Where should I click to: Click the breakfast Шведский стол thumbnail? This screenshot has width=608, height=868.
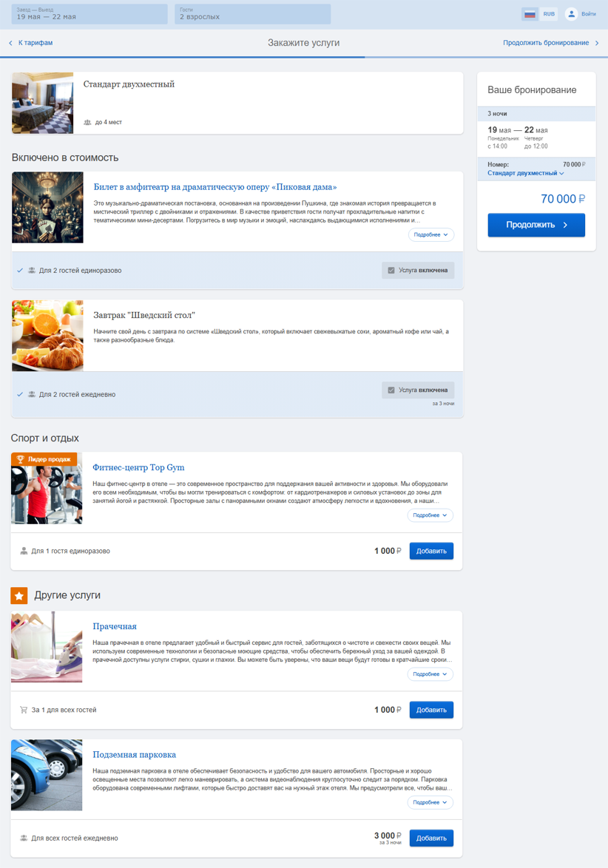coord(47,336)
